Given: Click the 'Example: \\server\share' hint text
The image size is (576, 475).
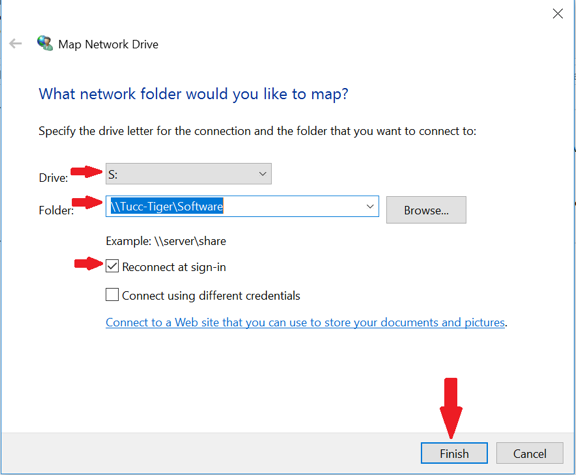Looking at the screenshot, I should 166,241.
